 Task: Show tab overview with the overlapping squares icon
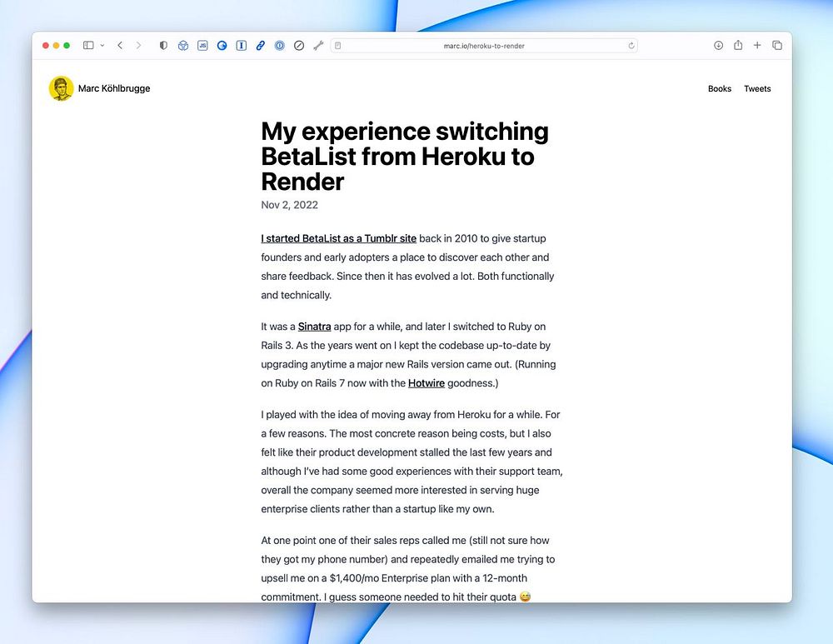coord(776,46)
